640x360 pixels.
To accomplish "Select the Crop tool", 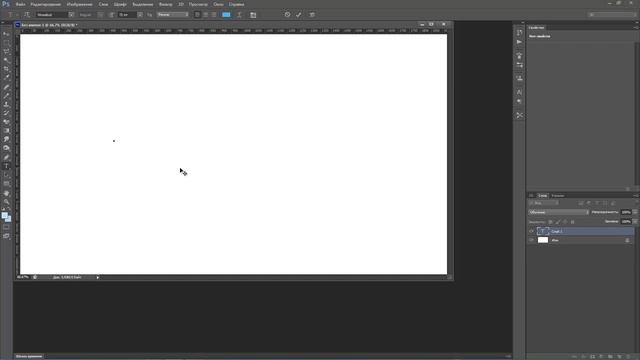I will point(6,69).
